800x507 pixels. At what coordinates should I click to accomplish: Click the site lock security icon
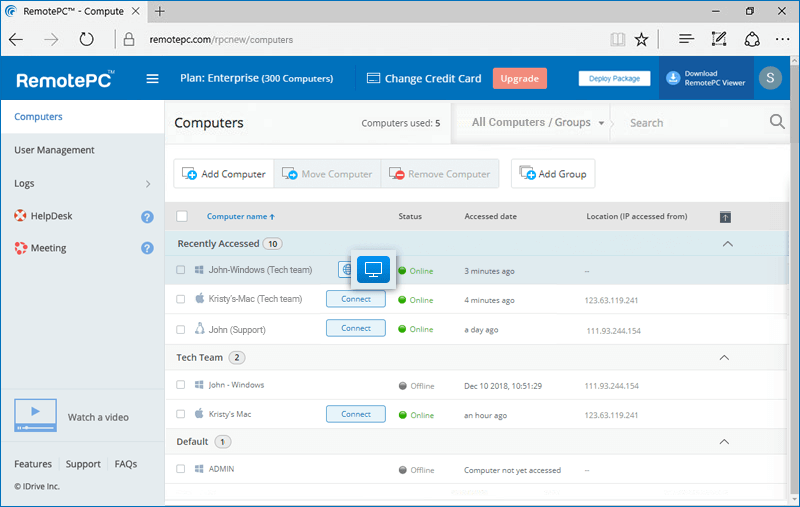point(129,39)
